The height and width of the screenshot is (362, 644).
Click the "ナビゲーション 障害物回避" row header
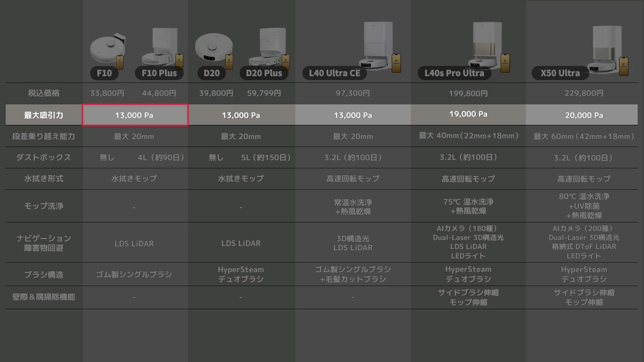pyautogui.click(x=44, y=243)
